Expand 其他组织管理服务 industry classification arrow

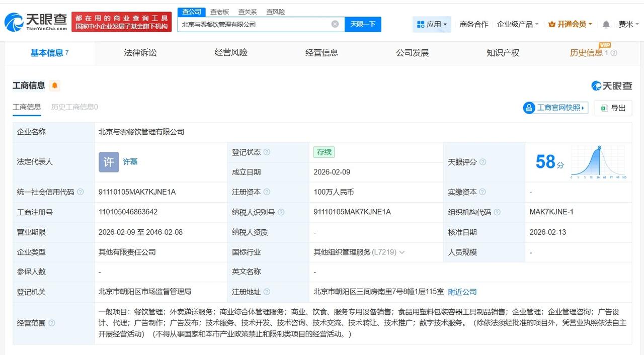pos(401,252)
